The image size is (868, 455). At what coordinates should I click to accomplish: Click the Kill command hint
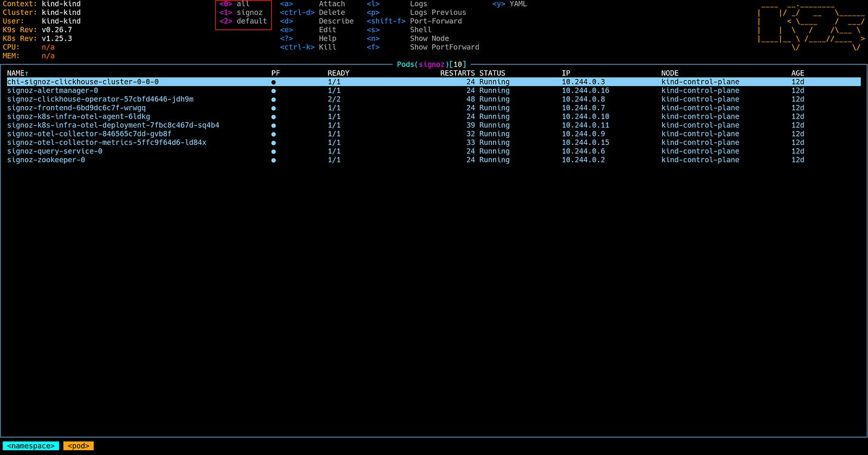(x=308, y=47)
